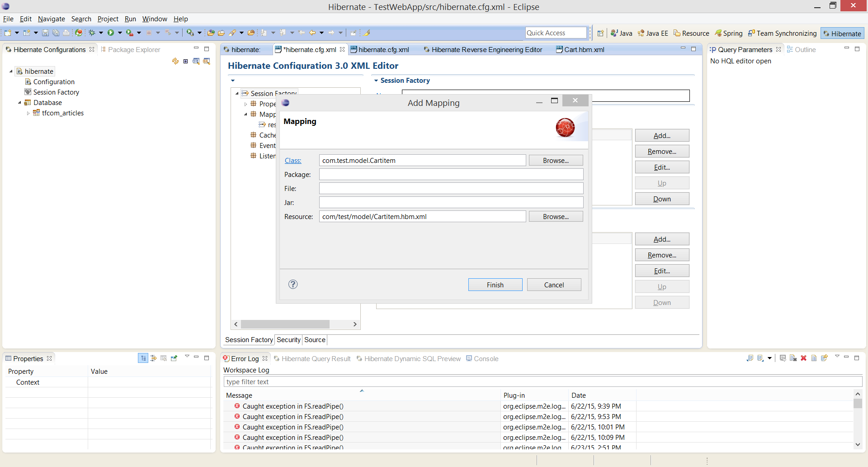Click the Error Log scroll down arrow
Screen dimensions: 868x467
coord(858,445)
